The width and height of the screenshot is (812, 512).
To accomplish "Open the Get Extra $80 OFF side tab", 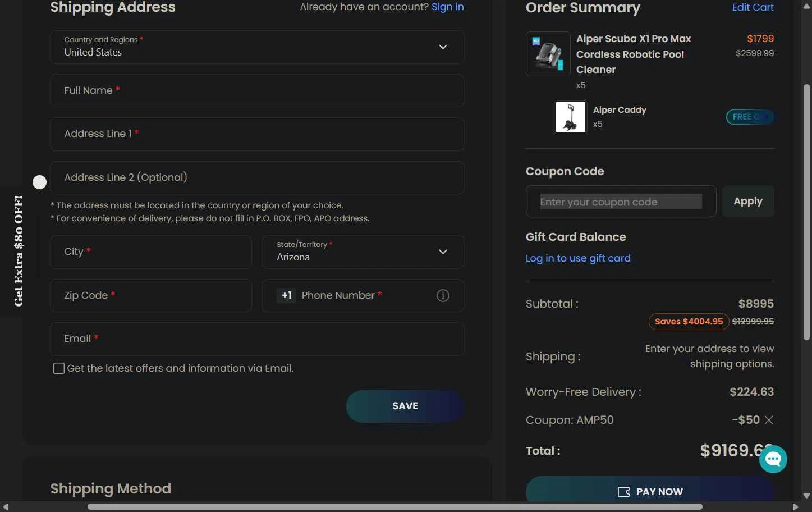I will pos(19,251).
